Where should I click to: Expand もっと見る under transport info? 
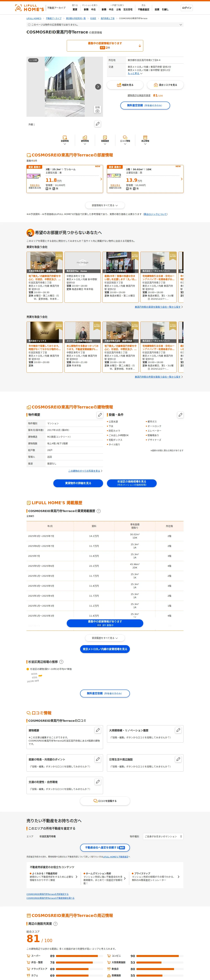135,73
